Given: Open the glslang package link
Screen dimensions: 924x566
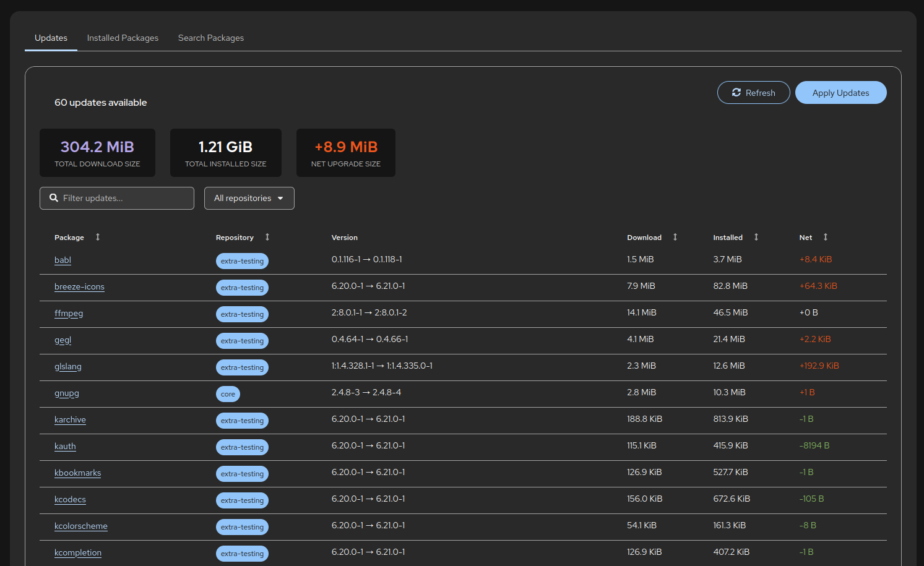Looking at the screenshot, I should pyautogui.click(x=68, y=366).
